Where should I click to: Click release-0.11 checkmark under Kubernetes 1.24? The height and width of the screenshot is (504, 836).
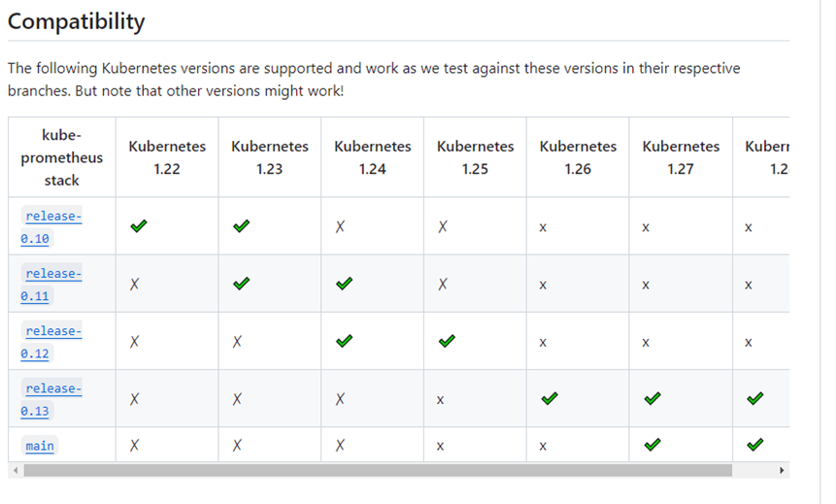(x=345, y=284)
